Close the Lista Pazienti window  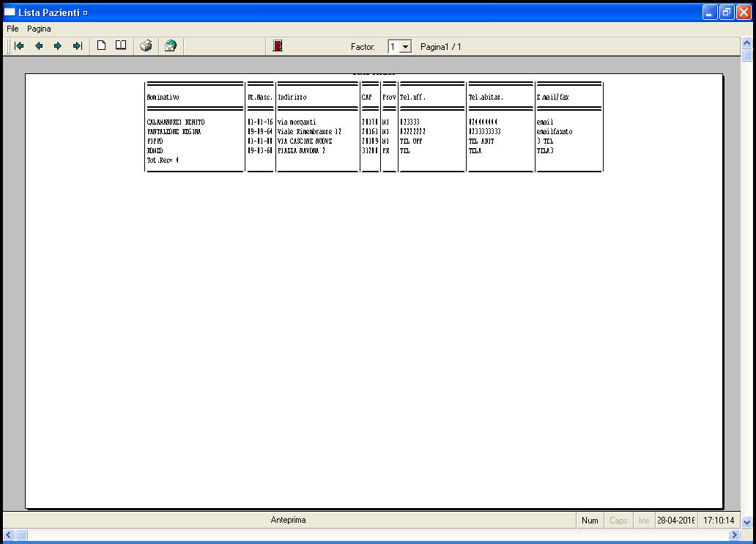744,12
